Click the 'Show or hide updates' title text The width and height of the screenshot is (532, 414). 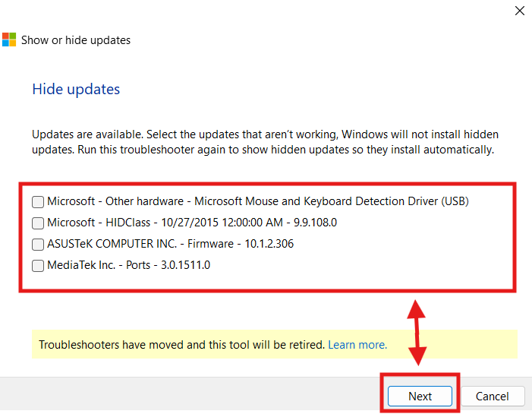pos(76,40)
